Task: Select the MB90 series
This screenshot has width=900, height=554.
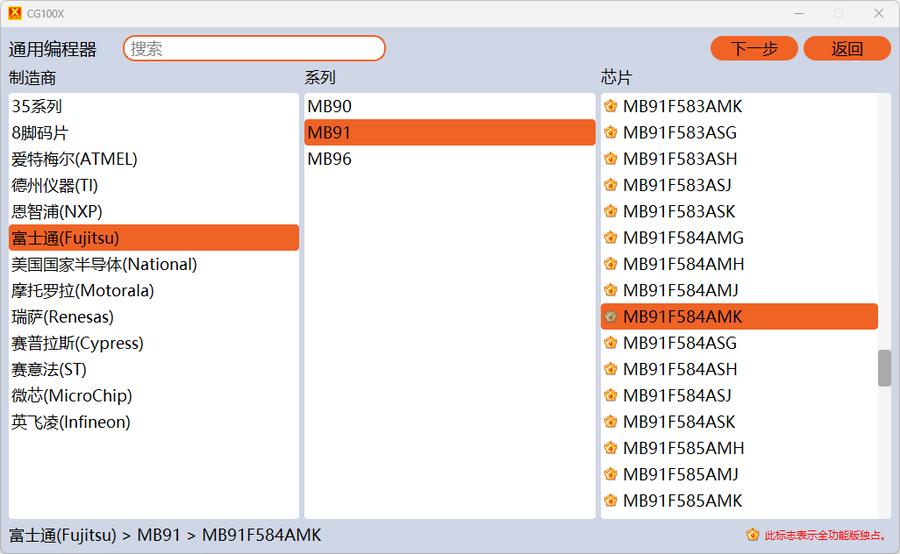Action: pyautogui.click(x=330, y=106)
